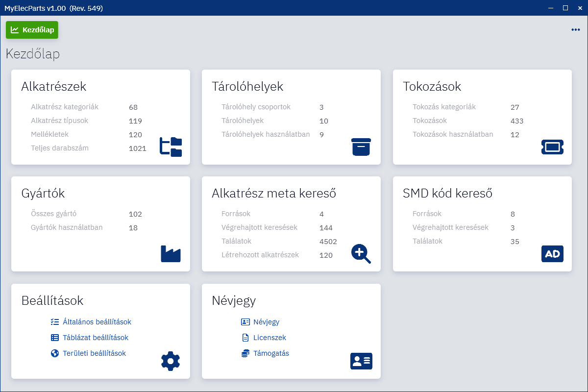This screenshot has width=588, height=392.
Task: Open Általános beállítások link
Action: click(97, 322)
